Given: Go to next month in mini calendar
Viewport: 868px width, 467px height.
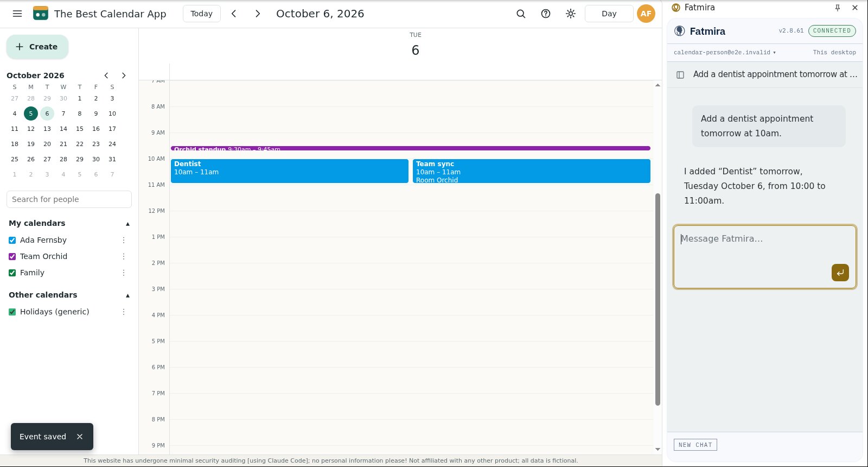Looking at the screenshot, I should [124, 75].
